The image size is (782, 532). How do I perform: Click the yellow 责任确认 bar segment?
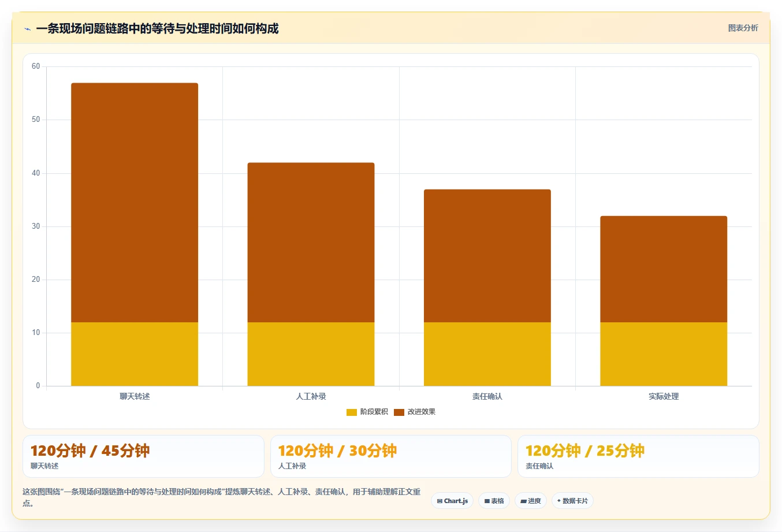[x=487, y=354]
